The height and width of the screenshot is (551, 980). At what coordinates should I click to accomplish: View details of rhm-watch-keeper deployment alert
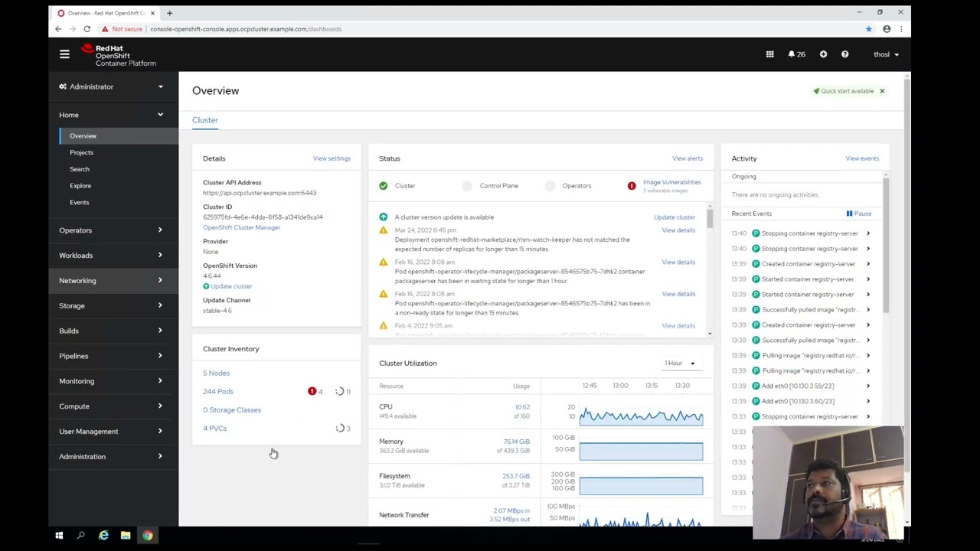(678, 230)
